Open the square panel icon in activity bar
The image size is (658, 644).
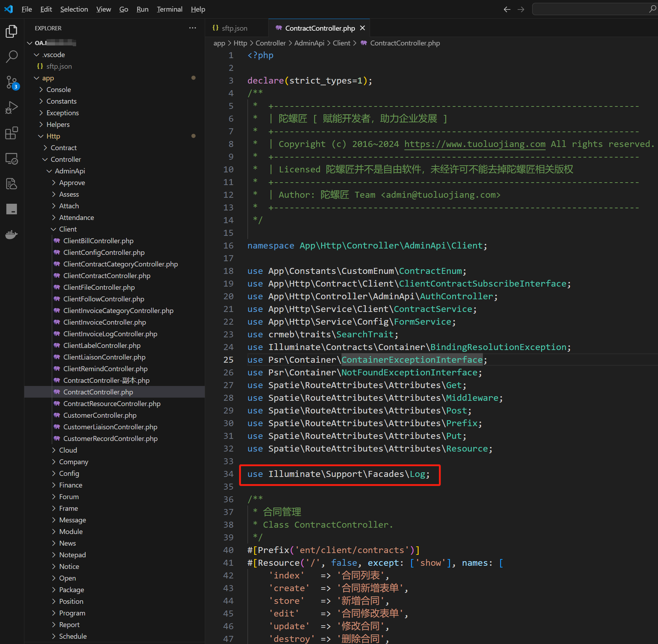click(x=12, y=209)
